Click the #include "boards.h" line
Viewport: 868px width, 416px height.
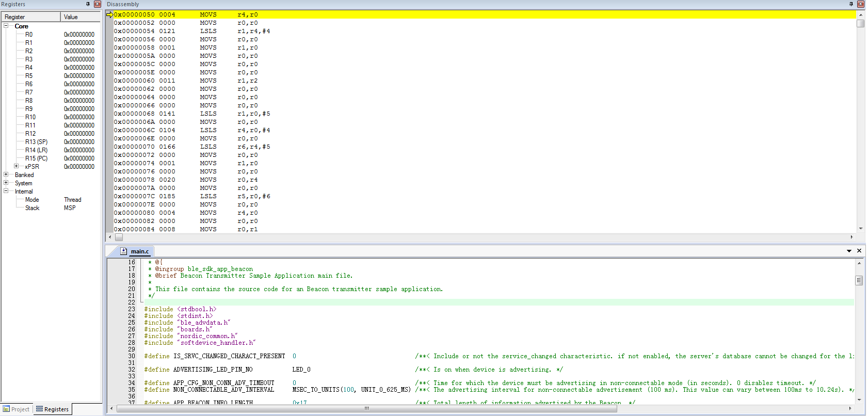179,329
